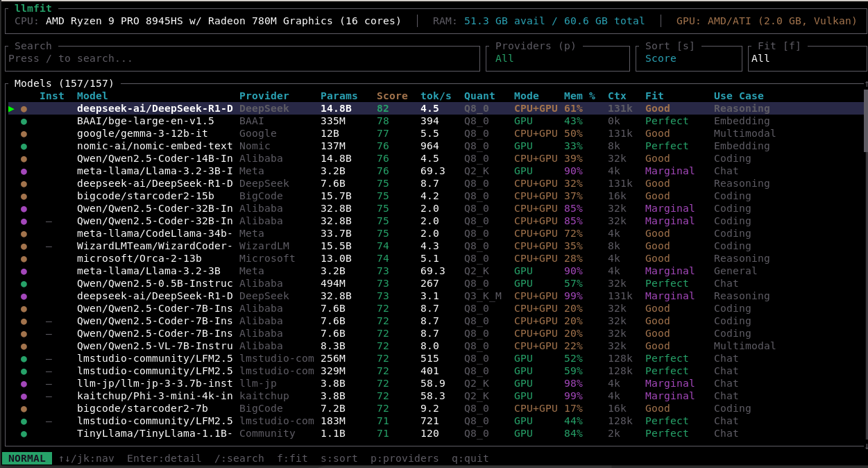Click the Inst dash for WizardLMTeam/WizardCoder row
The image size is (868, 468).
point(49,246)
